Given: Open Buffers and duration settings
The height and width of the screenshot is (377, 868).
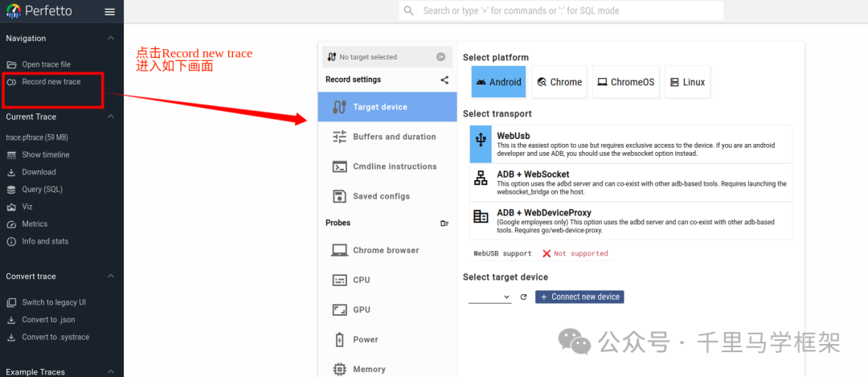Looking at the screenshot, I should pyautogui.click(x=387, y=137).
